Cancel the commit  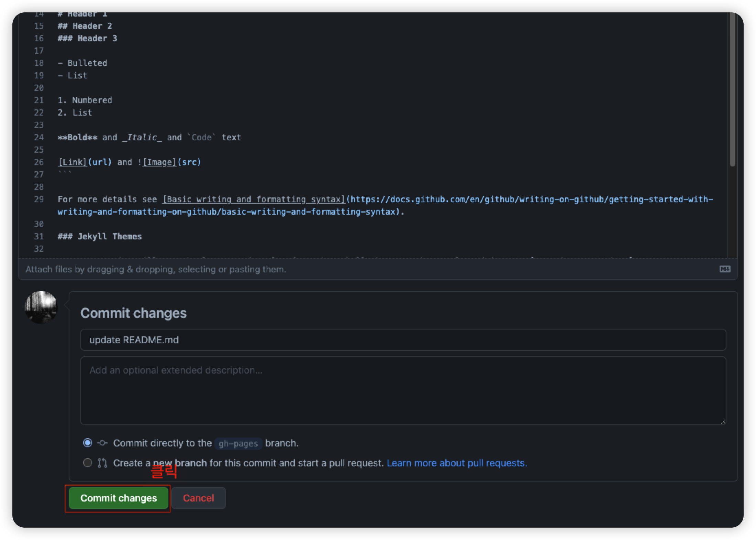point(199,498)
